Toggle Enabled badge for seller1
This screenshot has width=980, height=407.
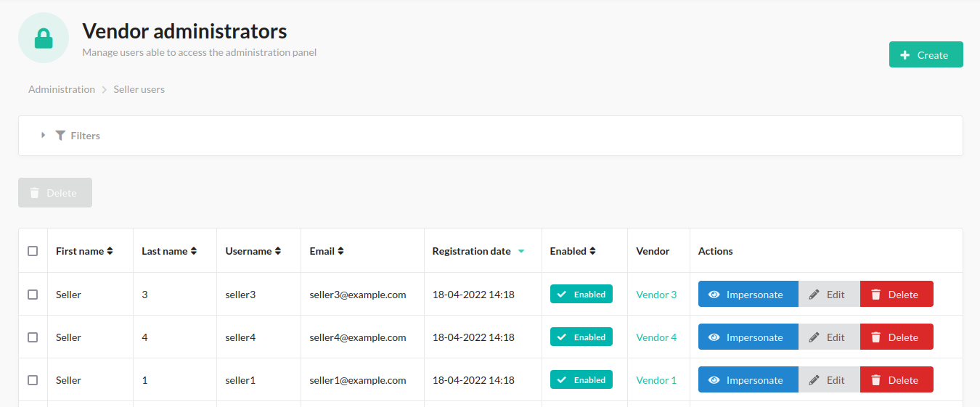pos(581,379)
